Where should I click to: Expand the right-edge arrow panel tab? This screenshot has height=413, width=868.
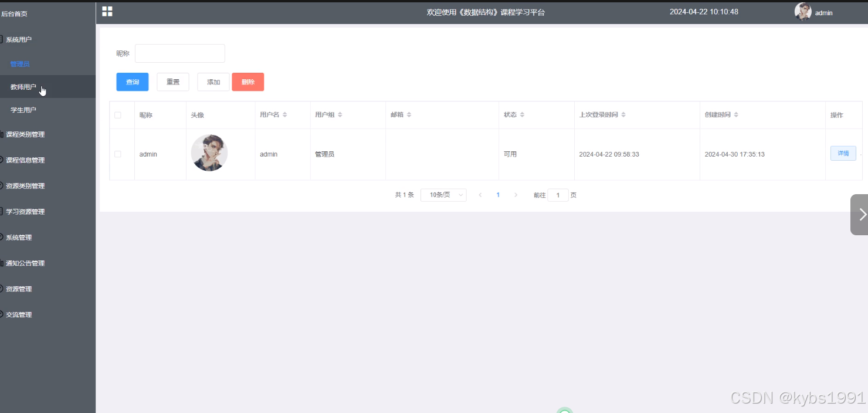coord(860,215)
